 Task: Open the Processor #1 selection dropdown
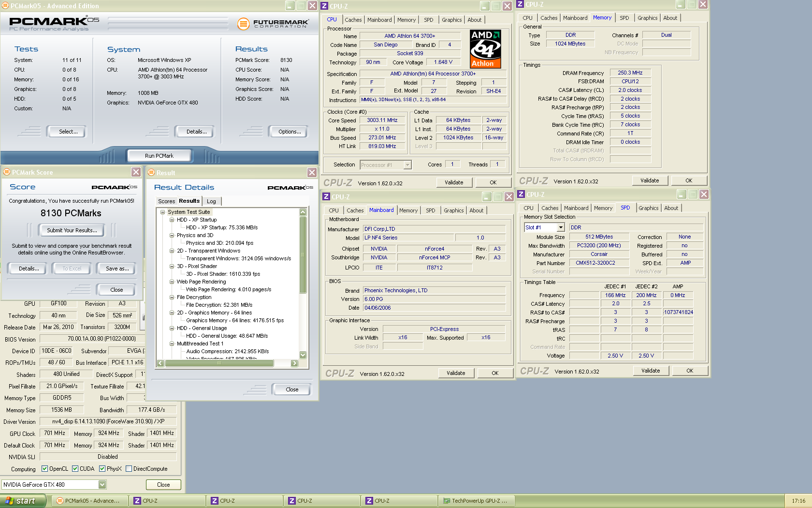(407, 165)
